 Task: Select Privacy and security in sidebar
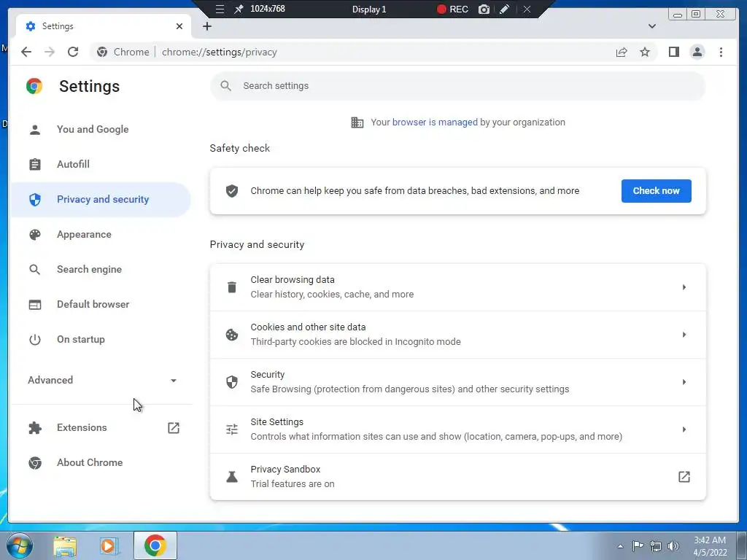tap(100, 200)
